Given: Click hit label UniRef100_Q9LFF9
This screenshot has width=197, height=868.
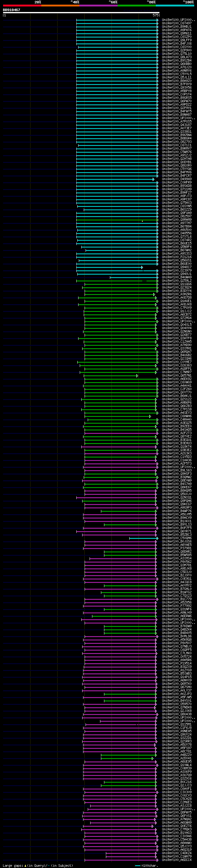Looking at the screenshot, I should 177,40.
